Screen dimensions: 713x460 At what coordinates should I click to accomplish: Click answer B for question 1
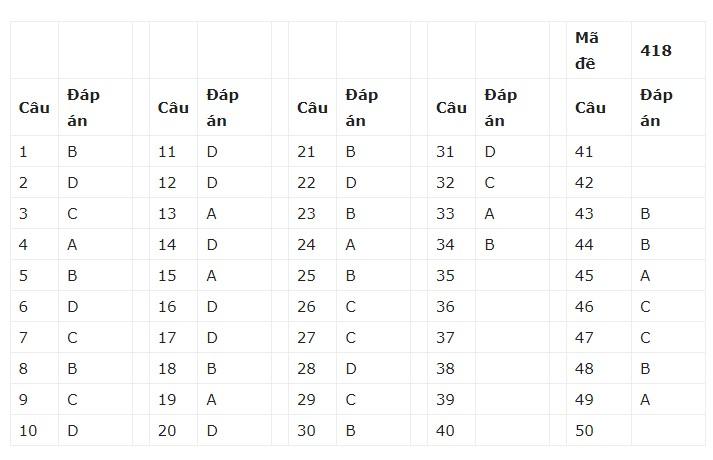[72, 152]
